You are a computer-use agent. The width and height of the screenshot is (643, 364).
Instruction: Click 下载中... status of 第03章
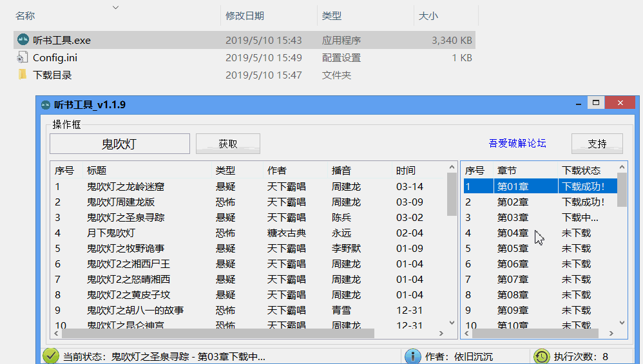580,218
